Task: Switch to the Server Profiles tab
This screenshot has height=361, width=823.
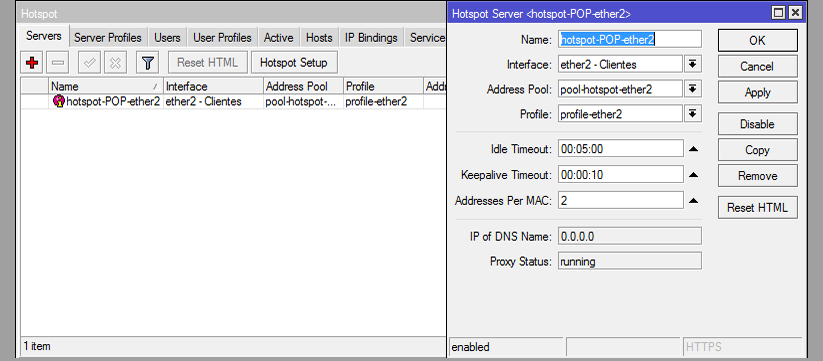Action: (108, 38)
